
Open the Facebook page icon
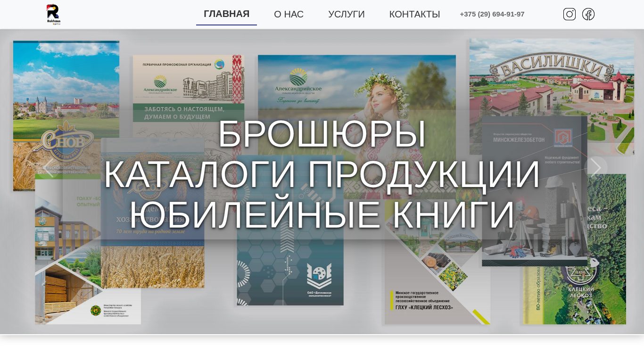coord(588,14)
